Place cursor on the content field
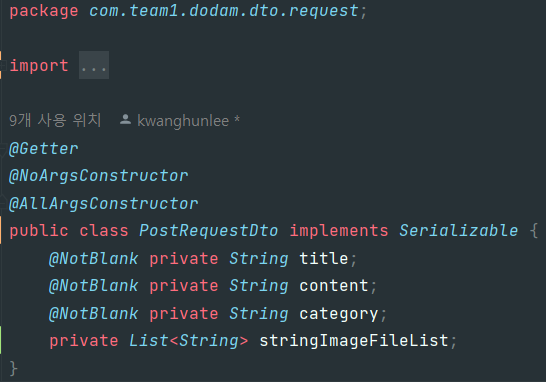Screen dimensions: 546x382 (x=334, y=286)
